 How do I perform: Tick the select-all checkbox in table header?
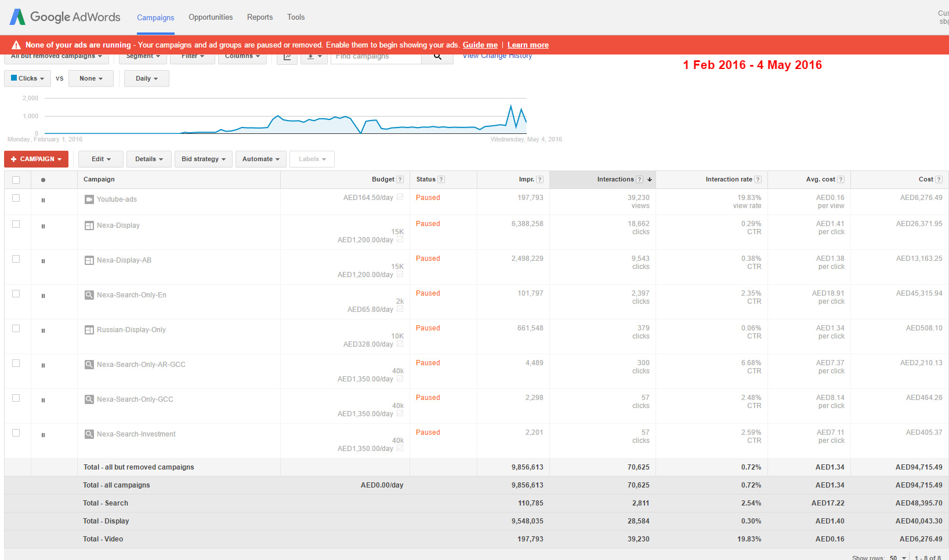(16, 180)
